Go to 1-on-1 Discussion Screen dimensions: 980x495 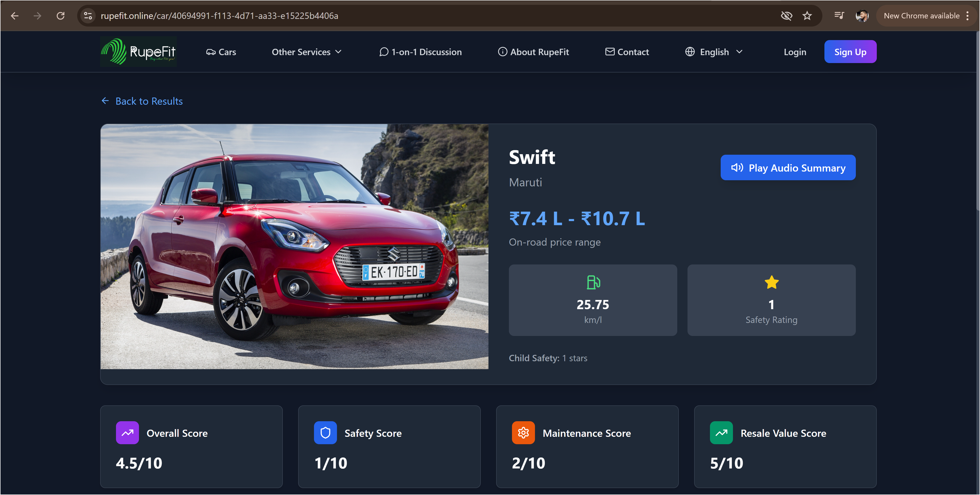click(420, 52)
